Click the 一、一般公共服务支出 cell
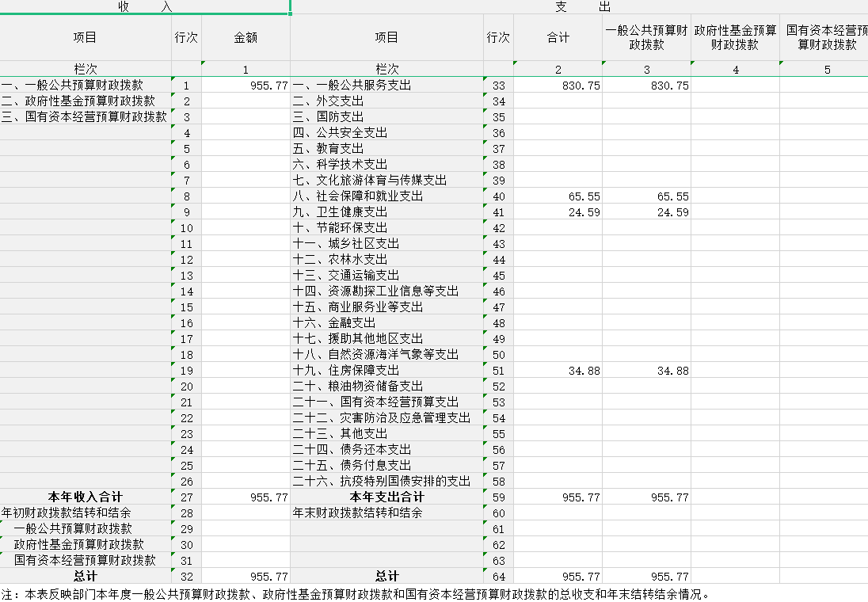The image size is (868, 602). click(386, 86)
